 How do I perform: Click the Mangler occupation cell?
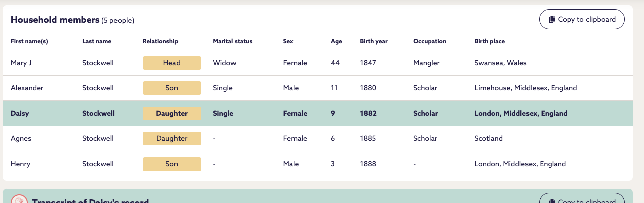[x=426, y=63]
